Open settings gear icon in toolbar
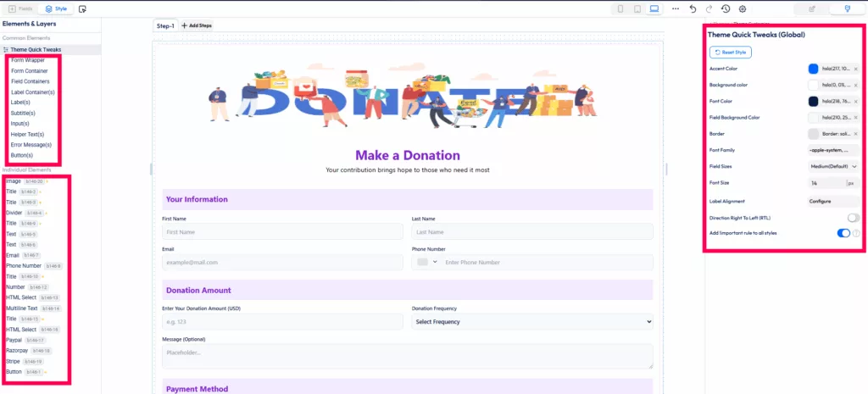The width and height of the screenshot is (868, 394). point(743,8)
